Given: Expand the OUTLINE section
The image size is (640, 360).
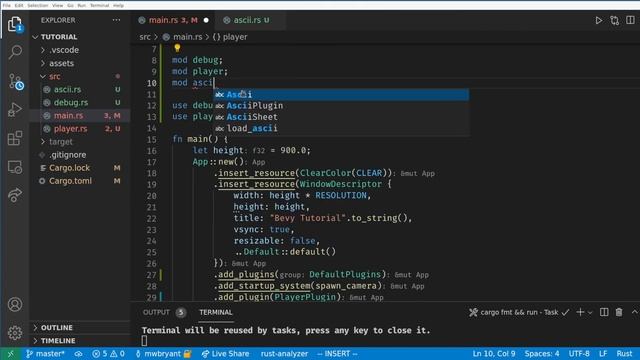Looking at the screenshot, I should [x=56, y=328].
